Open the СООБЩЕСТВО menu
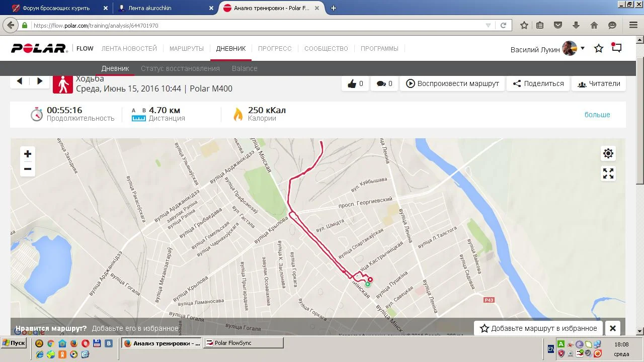Viewport: 644px width, 362px height. [x=326, y=49]
